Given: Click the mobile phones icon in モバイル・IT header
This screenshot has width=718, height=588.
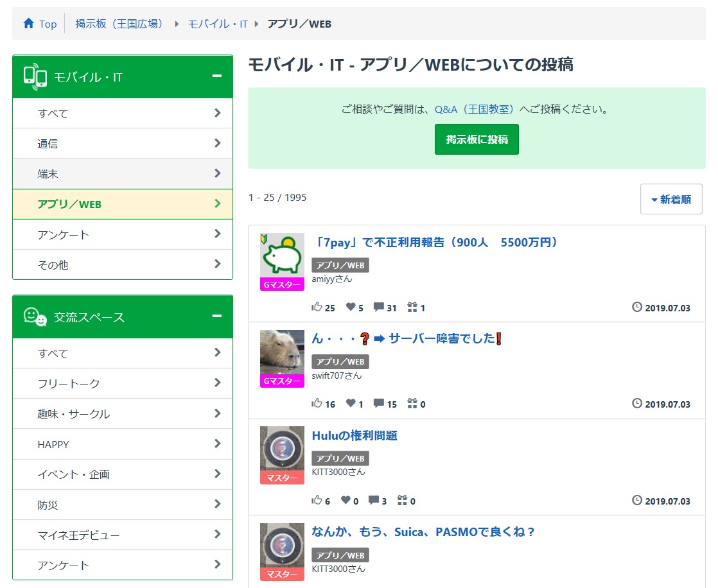Looking at the screenshot, I should pyautogui.click(x=35, y=77).
